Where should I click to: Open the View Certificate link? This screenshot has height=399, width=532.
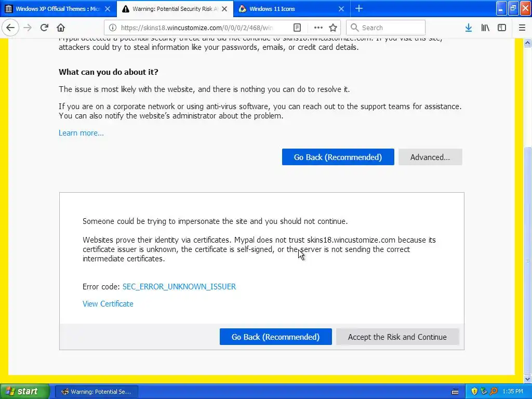108,304
